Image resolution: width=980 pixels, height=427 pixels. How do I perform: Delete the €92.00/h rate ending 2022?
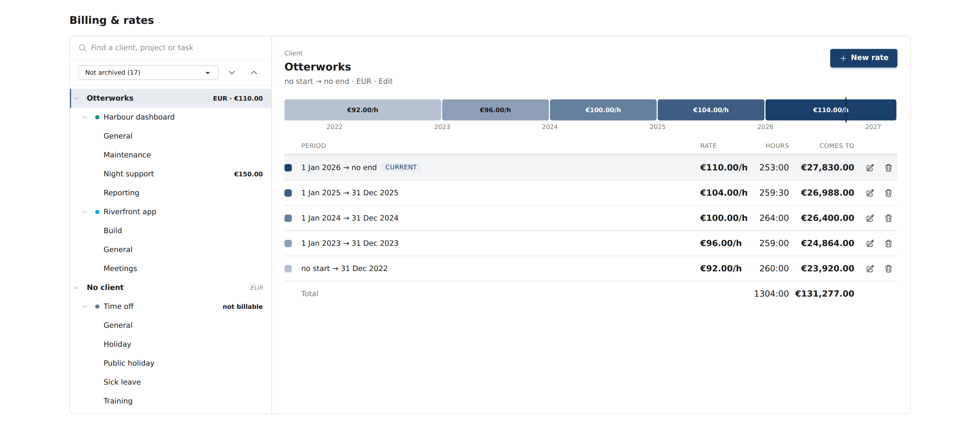tap(888, 269)
